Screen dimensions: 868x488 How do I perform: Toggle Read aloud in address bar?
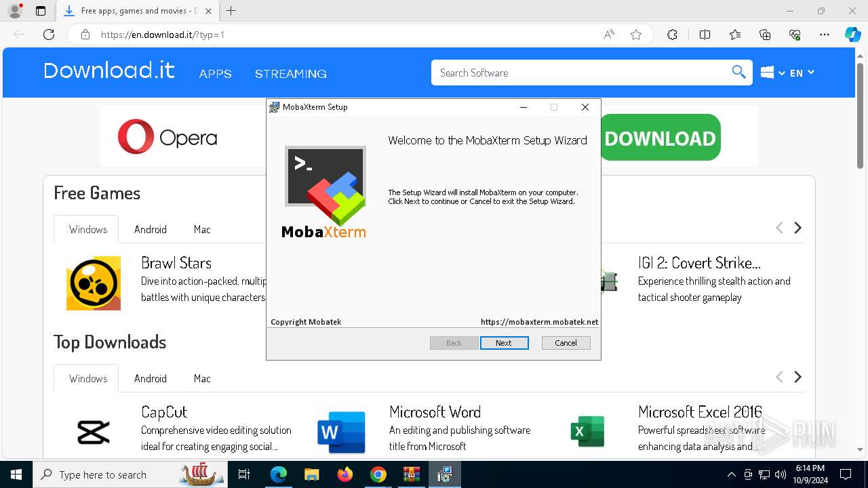pyautogui.click(x=609, y=35)
